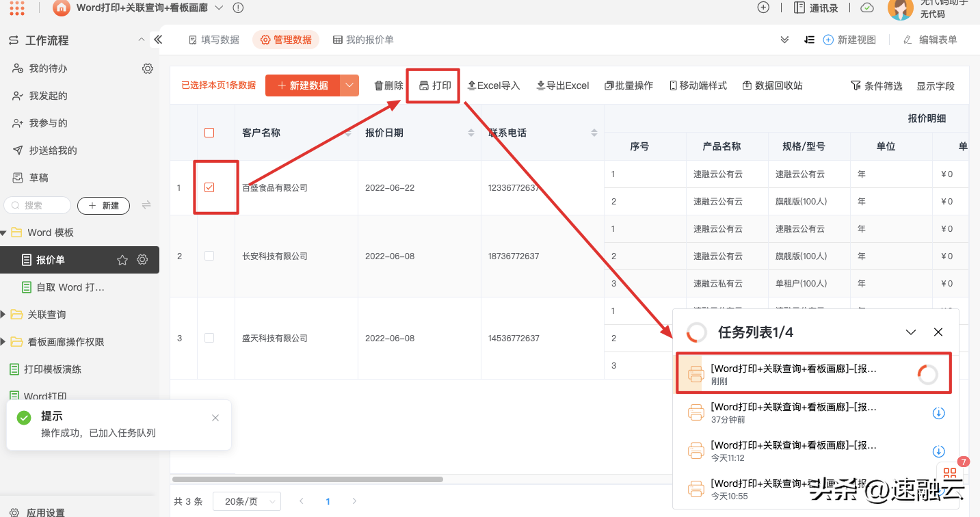Open 数据回收站 recycle bin

773,85
